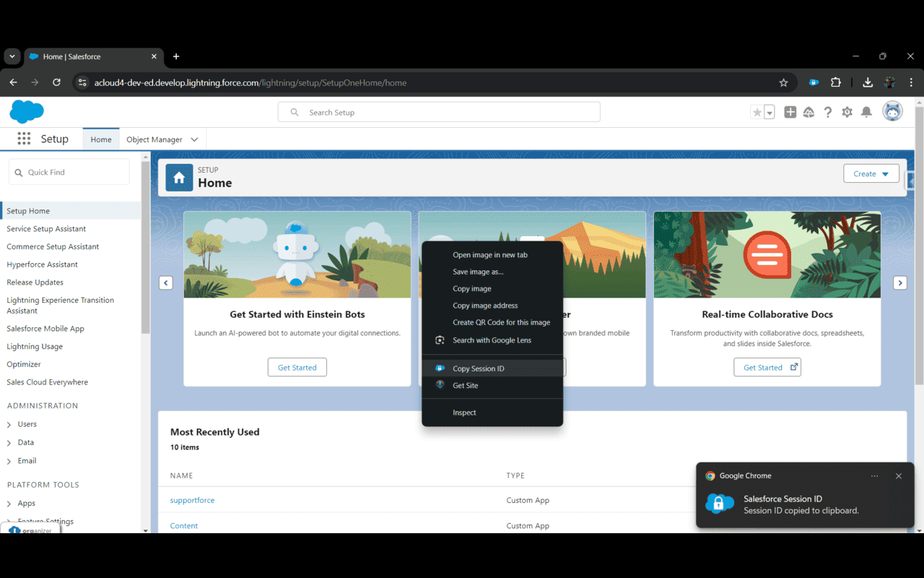Screen dimensions: 924x578
Task: Open the notifications bell icon
Action: click(x=866, y=112)
